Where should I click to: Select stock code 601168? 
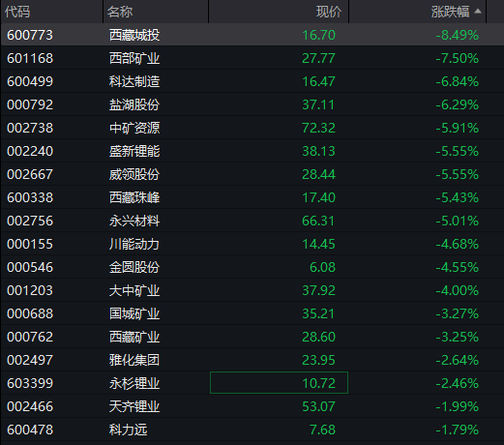click(30, 58)
